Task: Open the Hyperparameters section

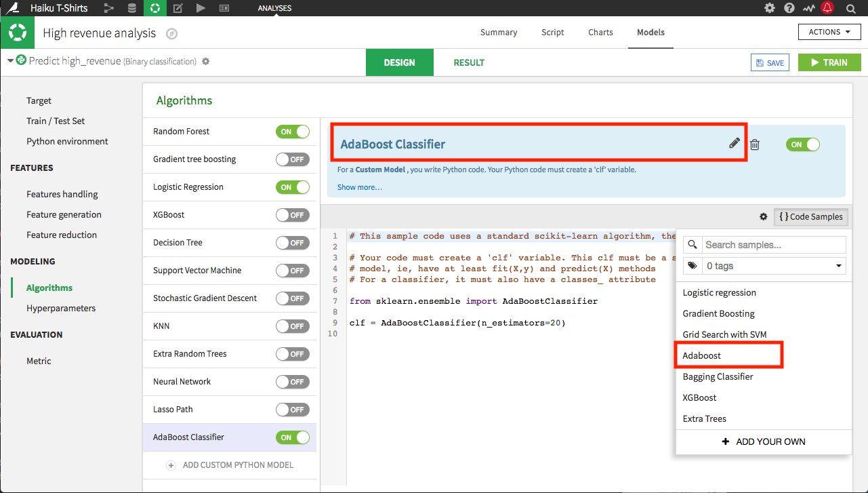Action: point(61,308)
